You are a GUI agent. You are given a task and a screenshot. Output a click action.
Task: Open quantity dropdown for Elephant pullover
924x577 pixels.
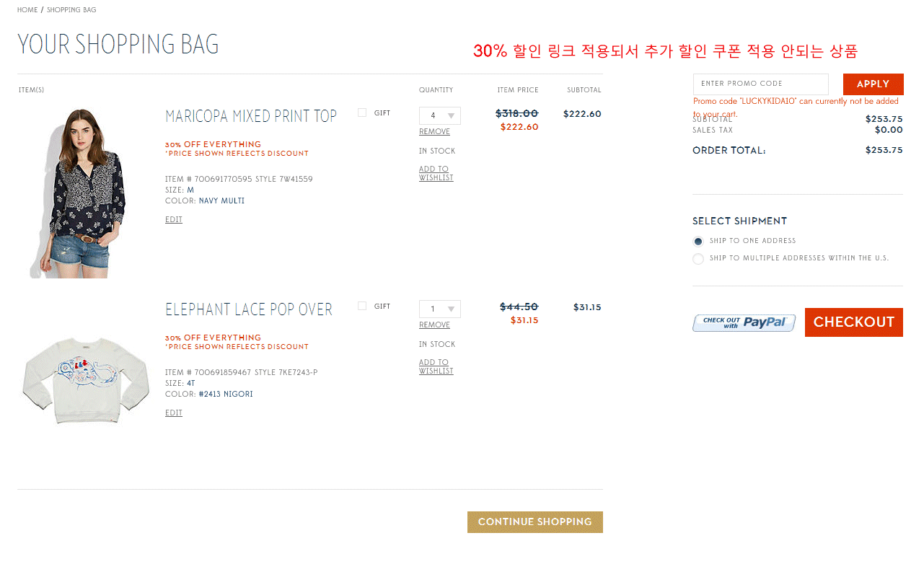pyautogui.click(x=439, y=309)
